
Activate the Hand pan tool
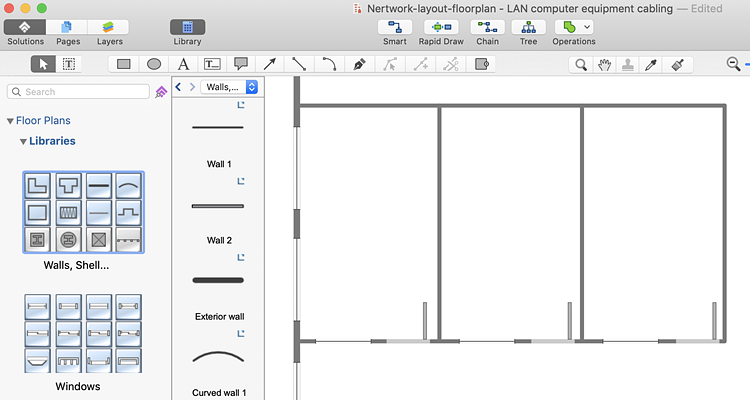[604, 64]
